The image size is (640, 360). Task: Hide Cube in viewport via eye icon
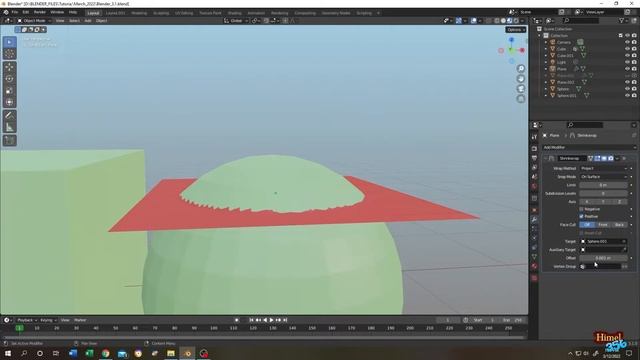(627, 49)
